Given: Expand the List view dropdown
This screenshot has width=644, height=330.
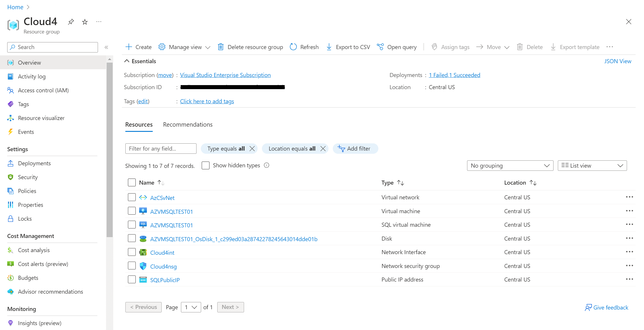Looking at the screenshot, I should tap(592, 166).
